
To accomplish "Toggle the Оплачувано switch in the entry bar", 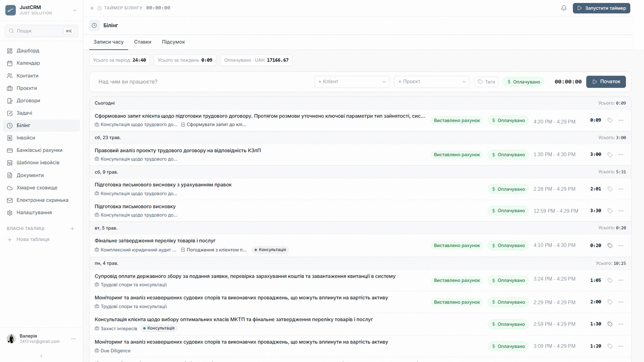I will click(523, 82).
